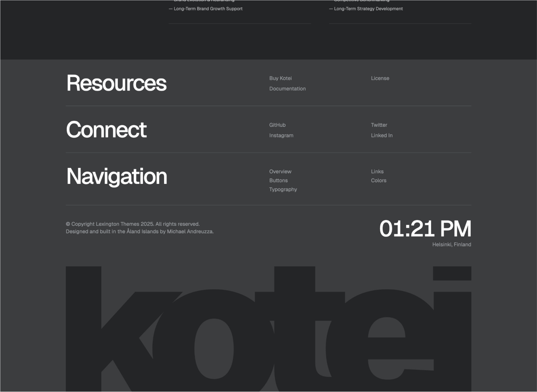Go to the Colors page
The image size is (537, 392).
pyautogui.click(x=379, y=180)
